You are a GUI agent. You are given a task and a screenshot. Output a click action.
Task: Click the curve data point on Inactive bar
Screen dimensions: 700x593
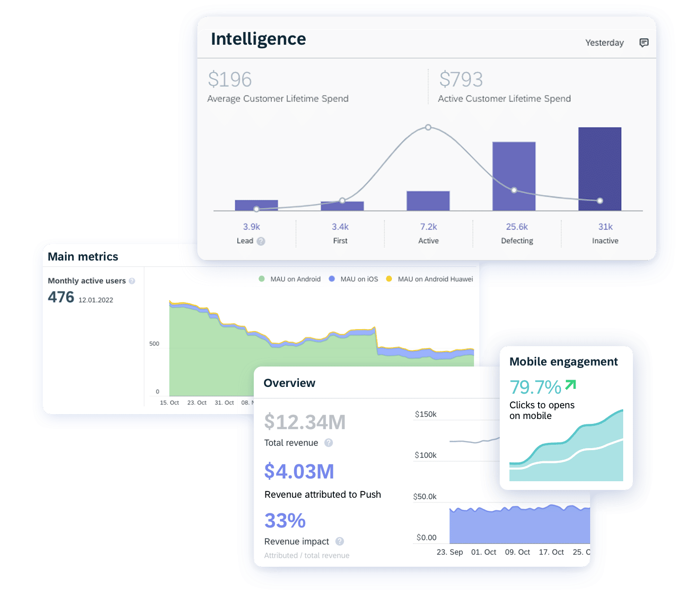600,201
